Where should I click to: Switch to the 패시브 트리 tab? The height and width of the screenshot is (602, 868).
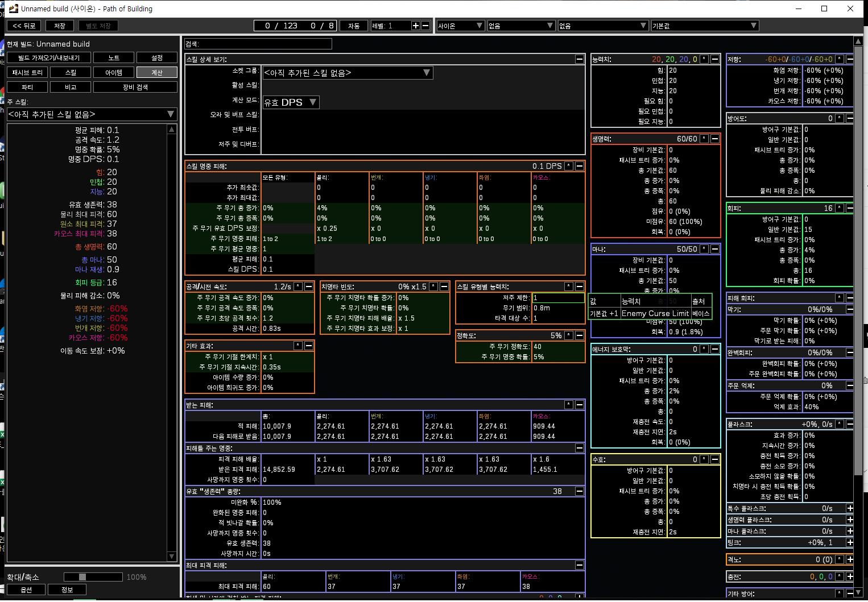pyautogui.click(x=27, y=72)
